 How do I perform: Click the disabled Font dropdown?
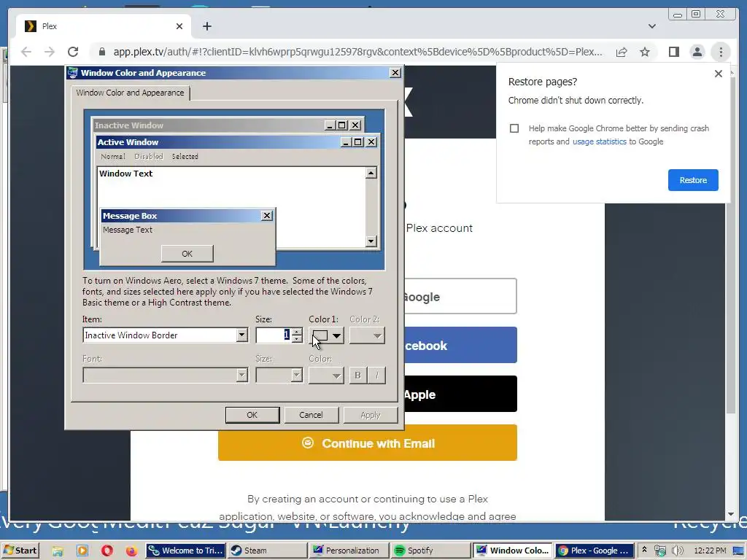166,375
